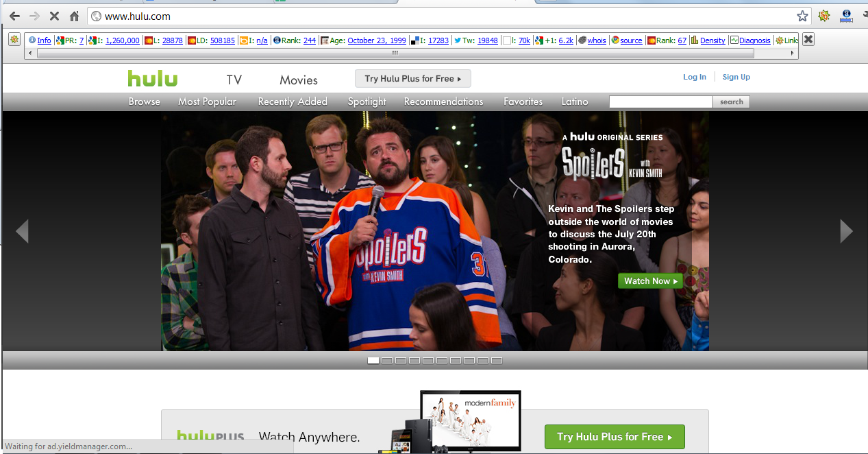Screen dimensions: 868x454
Task: Open Favorites in the nav bar
Action: [523, 101]
